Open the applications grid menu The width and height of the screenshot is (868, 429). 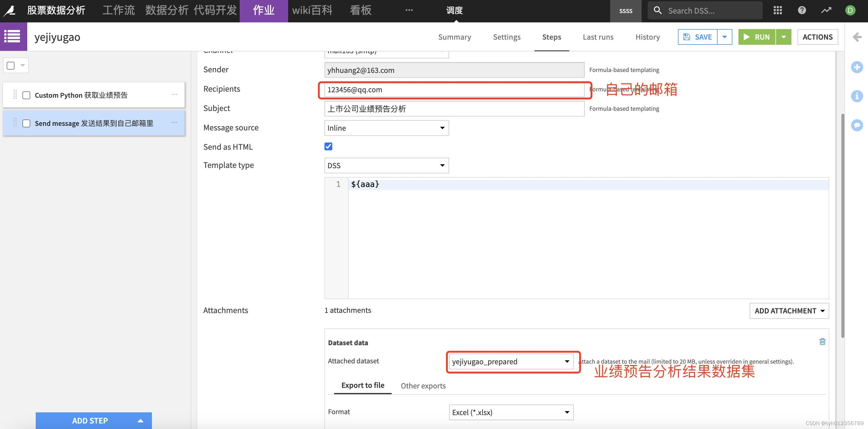click(778, 11)
